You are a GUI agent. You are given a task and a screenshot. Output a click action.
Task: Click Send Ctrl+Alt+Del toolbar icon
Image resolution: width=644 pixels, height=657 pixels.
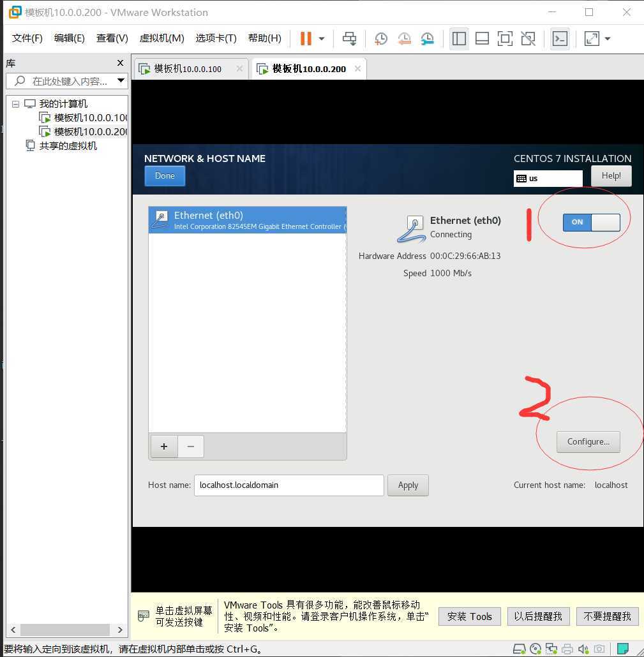349,38
